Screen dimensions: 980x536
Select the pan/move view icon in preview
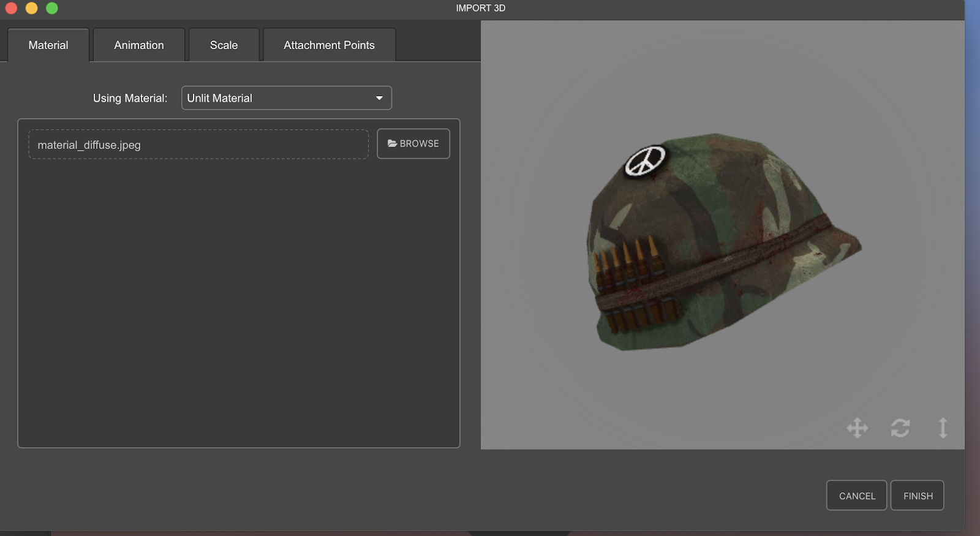tap(857, 428)
